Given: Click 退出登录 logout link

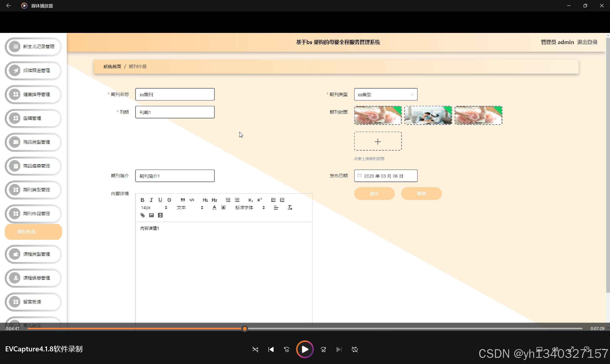Looking at the screenshot, I should pyautogui.click(x=587, y=42).
